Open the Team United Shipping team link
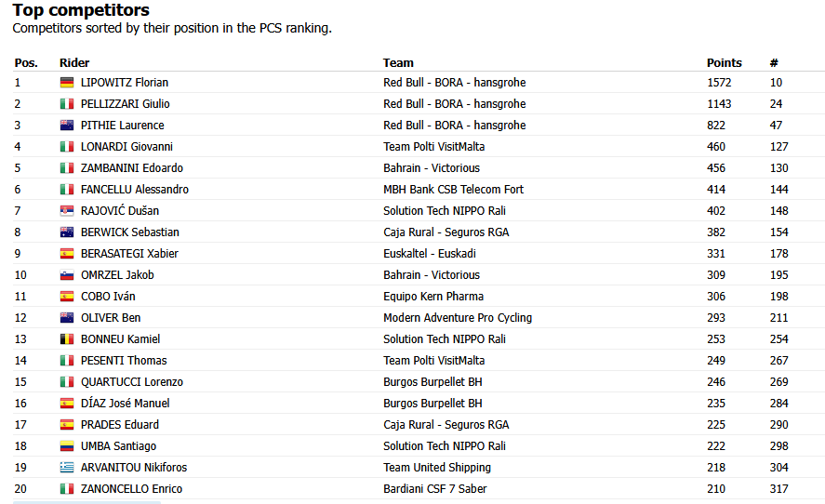The height and width of the screenshot is (504, 825). pos(437,468)
